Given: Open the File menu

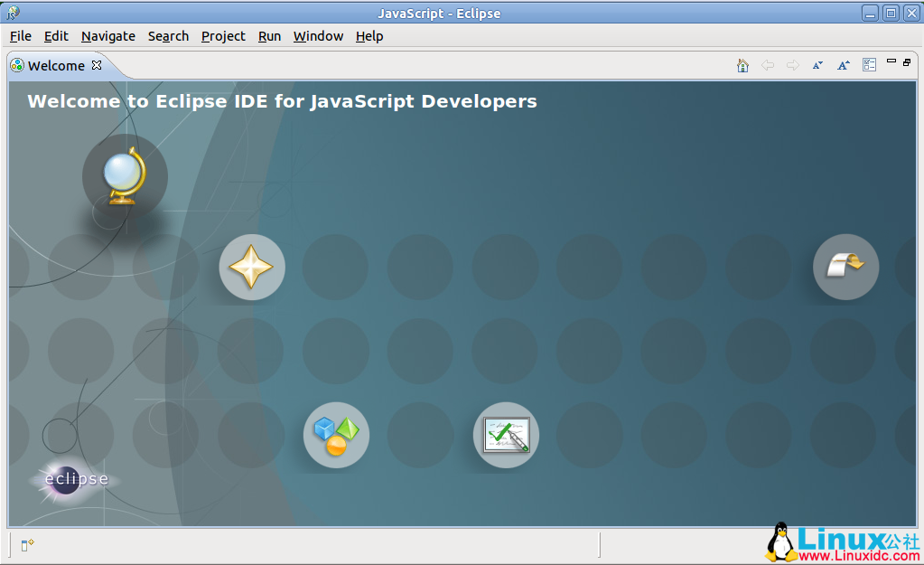Looking at the screenshot, I should (20, 36).
